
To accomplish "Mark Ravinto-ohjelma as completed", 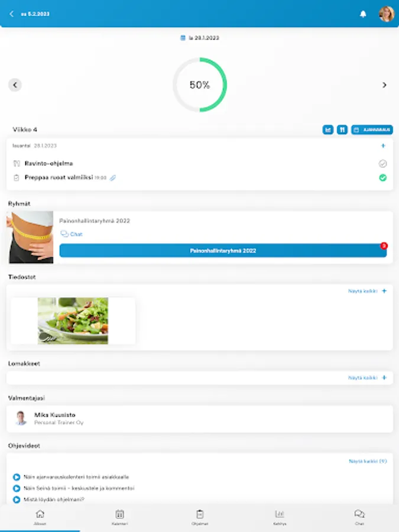I will click(382, 164).
